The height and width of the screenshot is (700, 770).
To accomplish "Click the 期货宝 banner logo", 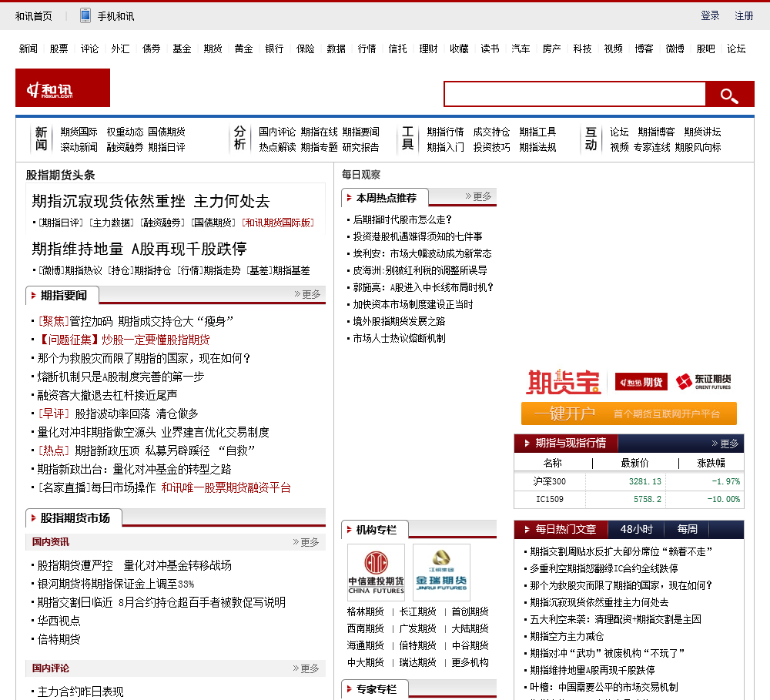I will click(564, 382).
